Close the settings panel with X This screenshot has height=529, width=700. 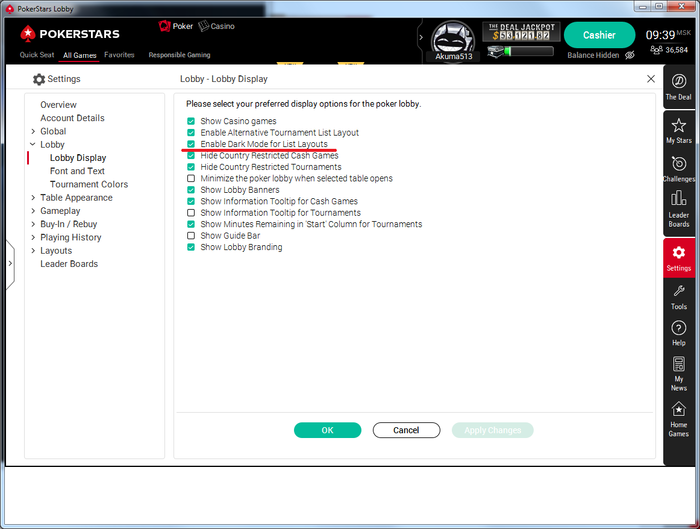point(651,79)
